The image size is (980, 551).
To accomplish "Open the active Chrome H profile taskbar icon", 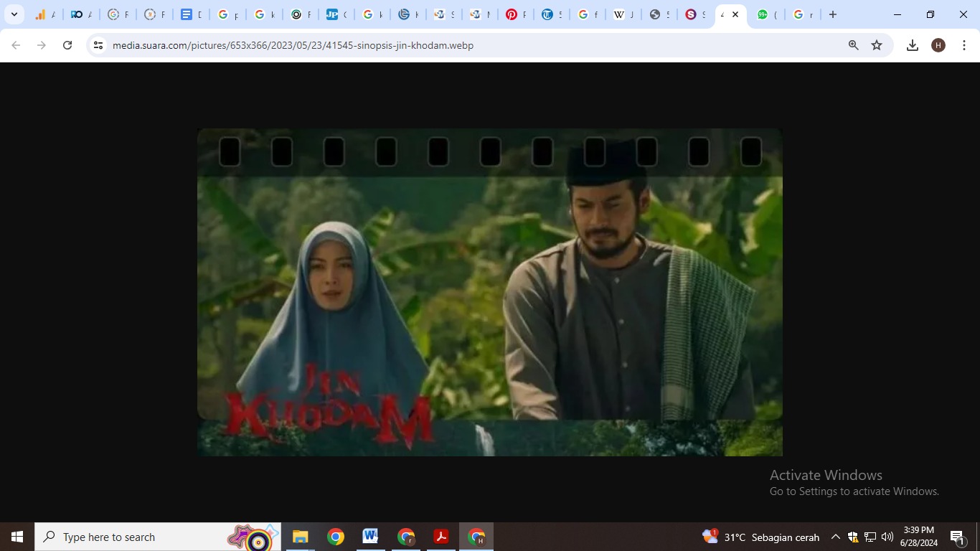I will (x=476, y=537).
